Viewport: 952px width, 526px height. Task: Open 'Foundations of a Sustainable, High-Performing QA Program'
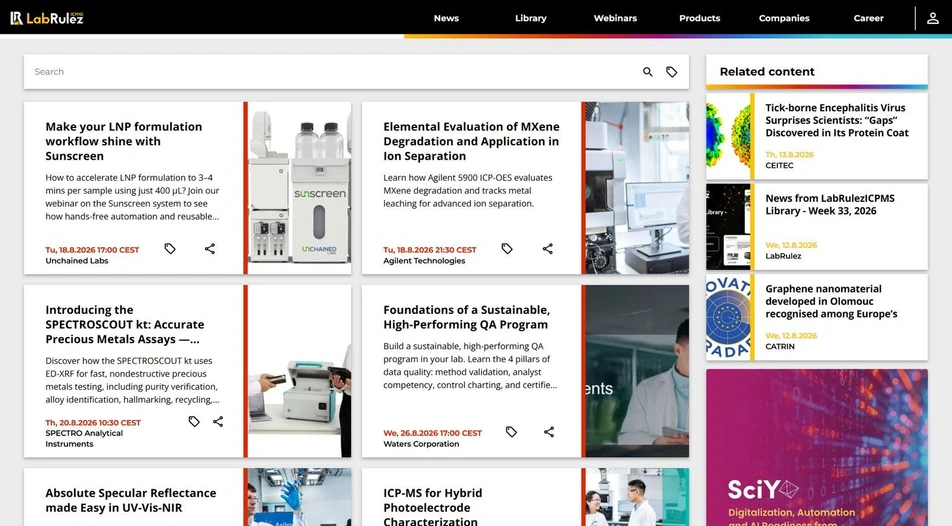tap(466, 317)
